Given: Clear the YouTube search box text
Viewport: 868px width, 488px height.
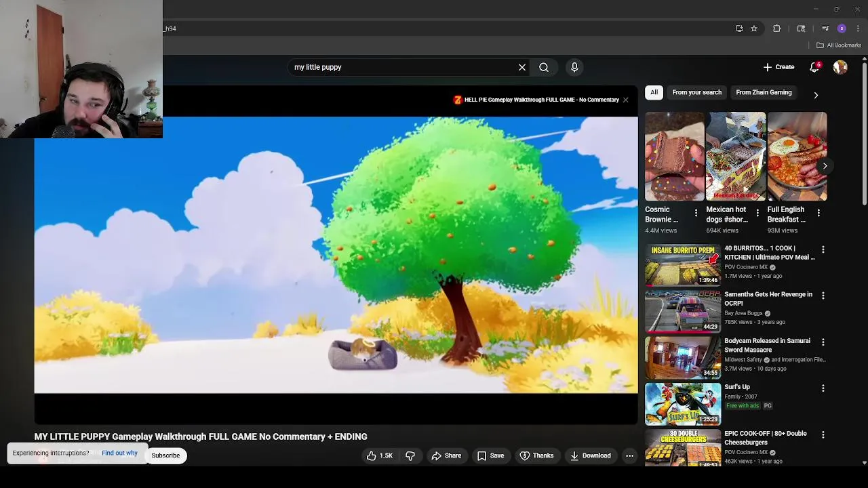Looking at the screenshot, I should [x=522, y=67].
